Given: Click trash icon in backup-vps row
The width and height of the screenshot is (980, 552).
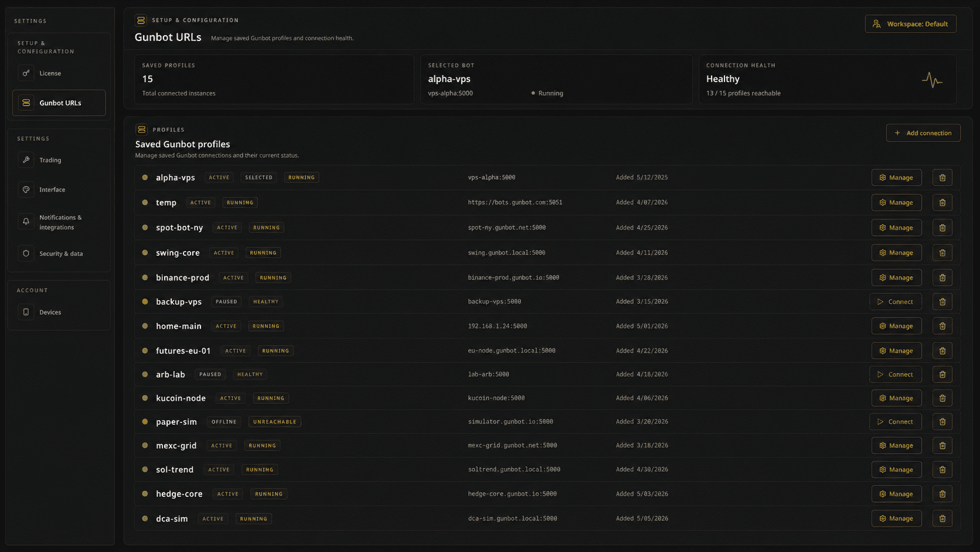Looking at the screenshot, I should 942,302.
